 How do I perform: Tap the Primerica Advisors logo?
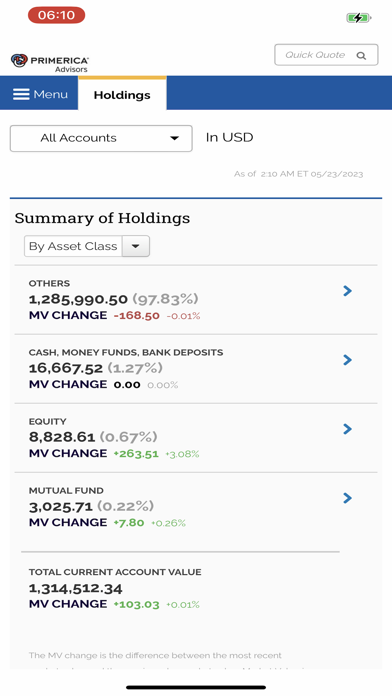[x=50, y=62]
